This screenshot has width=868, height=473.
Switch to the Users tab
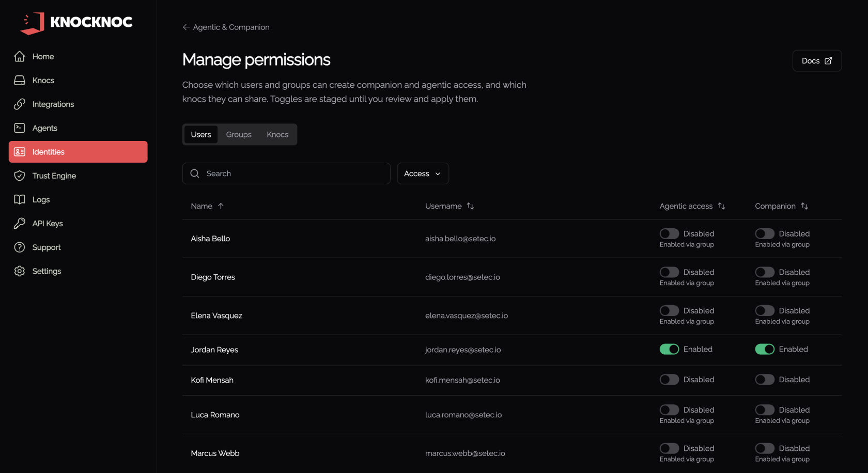201,135
